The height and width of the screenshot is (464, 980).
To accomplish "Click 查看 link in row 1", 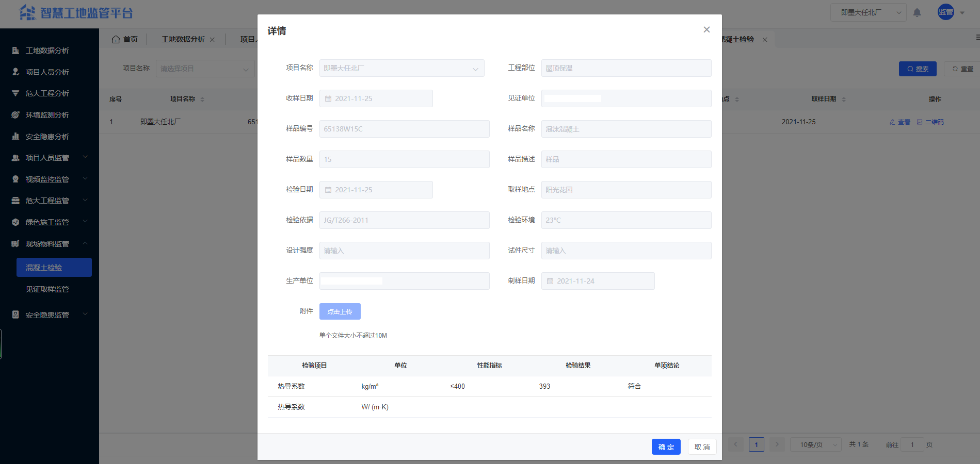I will point(899,122).
